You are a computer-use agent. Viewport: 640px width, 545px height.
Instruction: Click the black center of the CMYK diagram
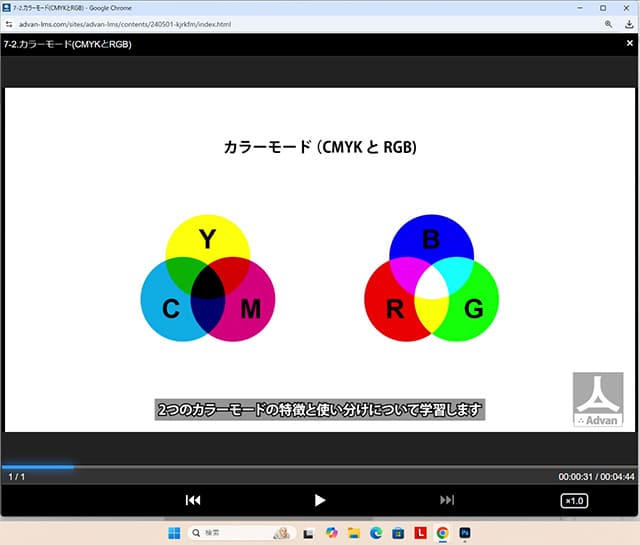coord(208,283)
